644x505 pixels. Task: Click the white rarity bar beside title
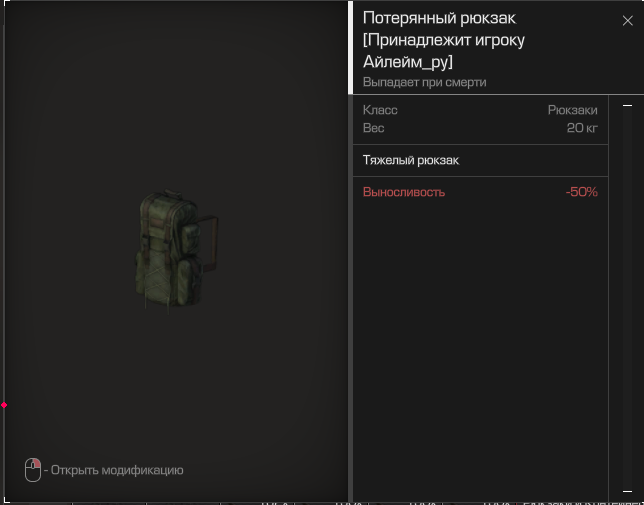point(350,47)
